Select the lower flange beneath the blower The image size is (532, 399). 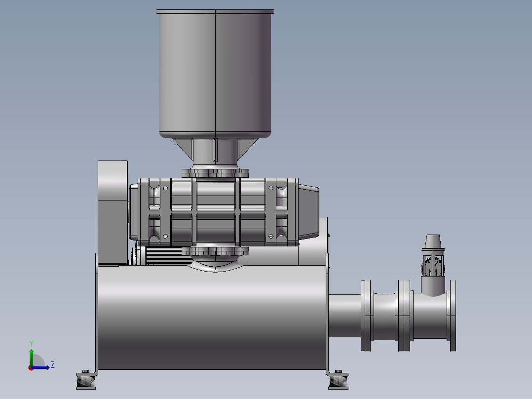coord(215,251)
